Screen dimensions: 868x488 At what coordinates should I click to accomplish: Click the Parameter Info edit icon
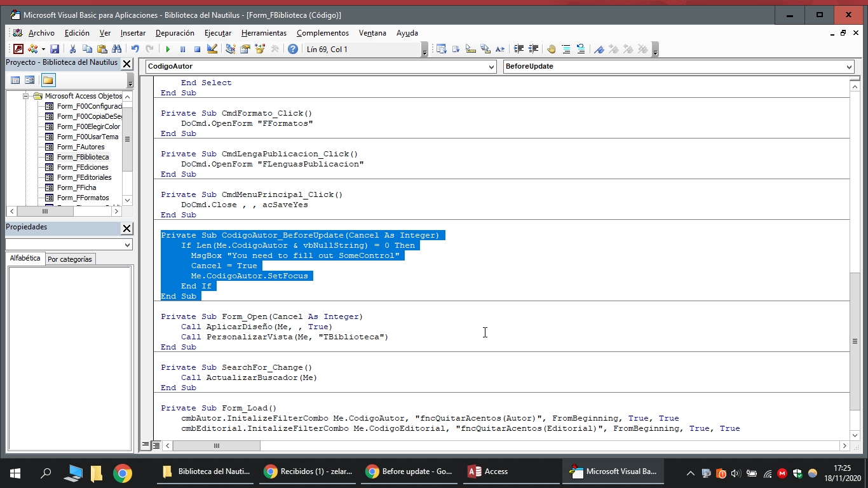485,49
